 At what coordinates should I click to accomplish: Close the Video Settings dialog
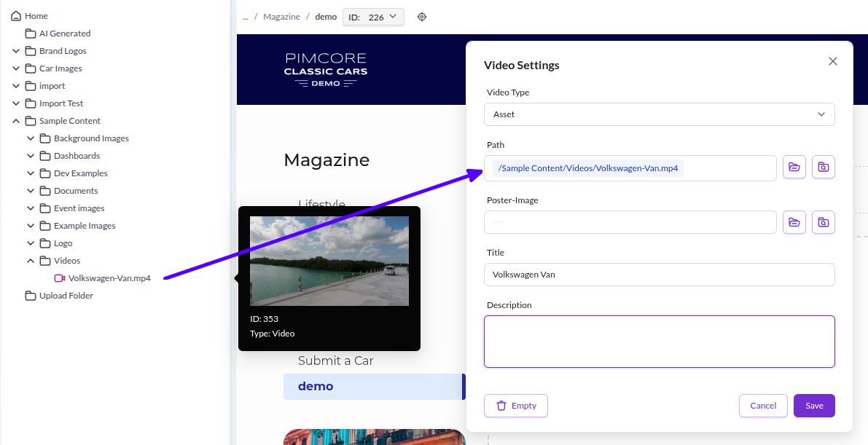(832, 61)
